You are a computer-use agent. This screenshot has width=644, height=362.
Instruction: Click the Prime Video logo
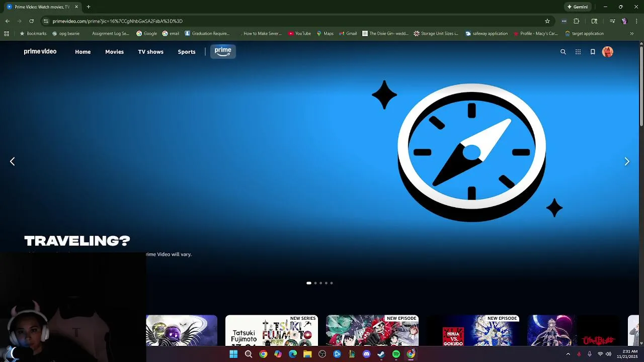40,51
